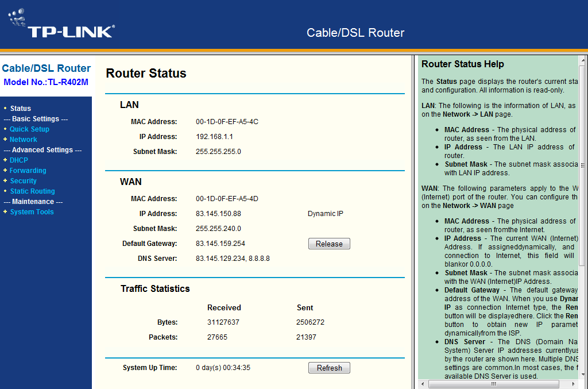Click the Router Status Help heading
This screenshot has height=389, width=588.
click(x=462, y=64)
